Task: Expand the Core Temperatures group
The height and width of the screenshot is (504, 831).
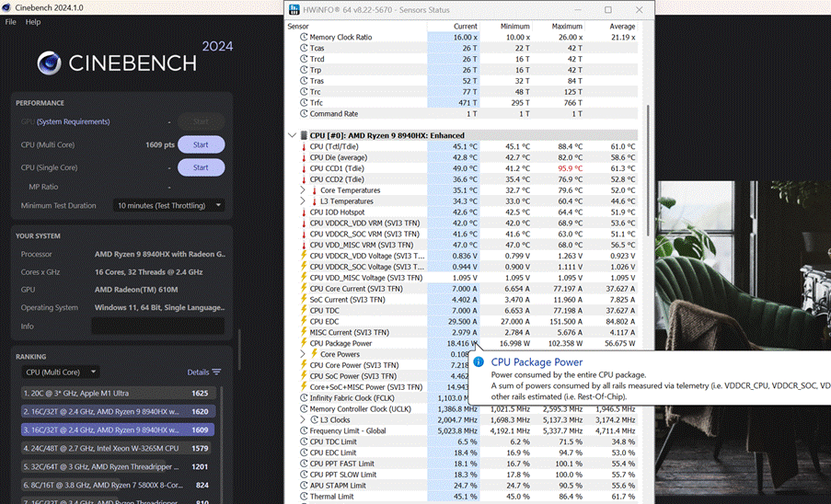Action: tap(303, 190)
